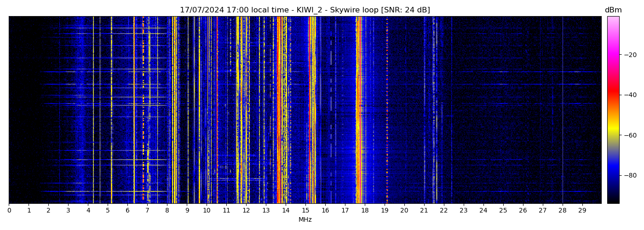644x230 pixels.
Task: Click the chart title showing KIWI_2 Skywire loop
Action: [x=305, y=10]
